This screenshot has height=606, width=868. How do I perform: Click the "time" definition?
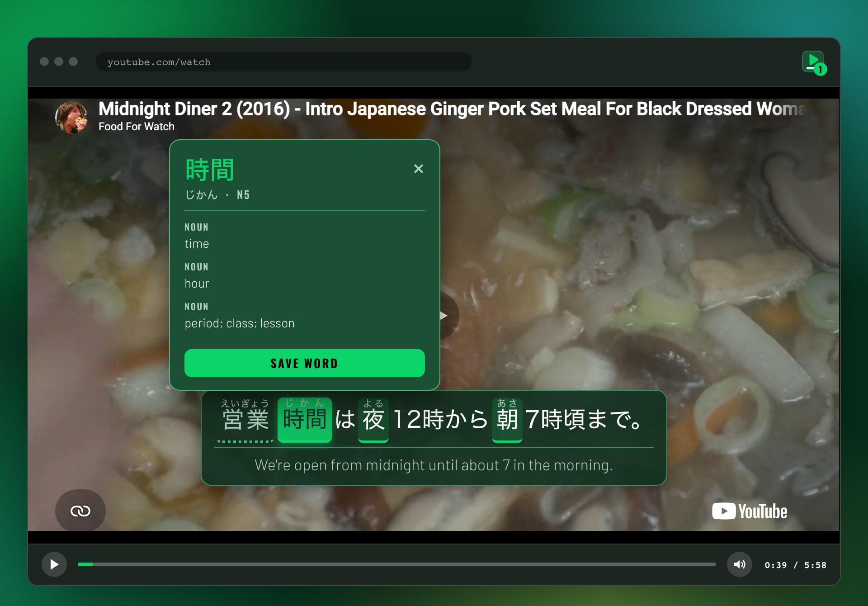click(x=197, y=244)
